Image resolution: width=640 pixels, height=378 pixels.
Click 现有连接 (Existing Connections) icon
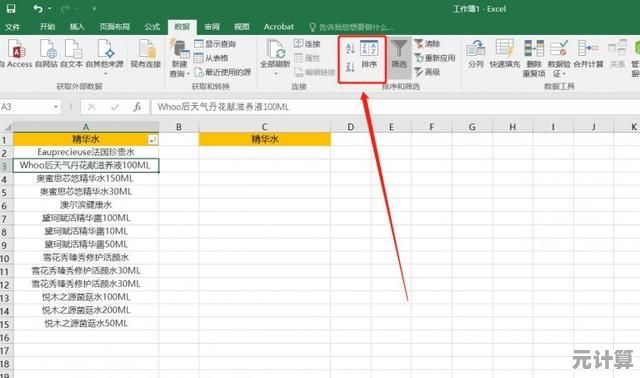click(x=146, y=53)
